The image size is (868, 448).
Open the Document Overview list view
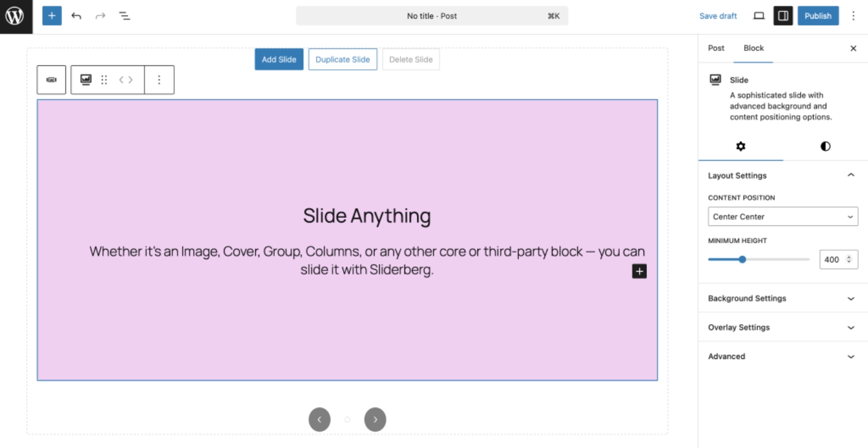124,16
